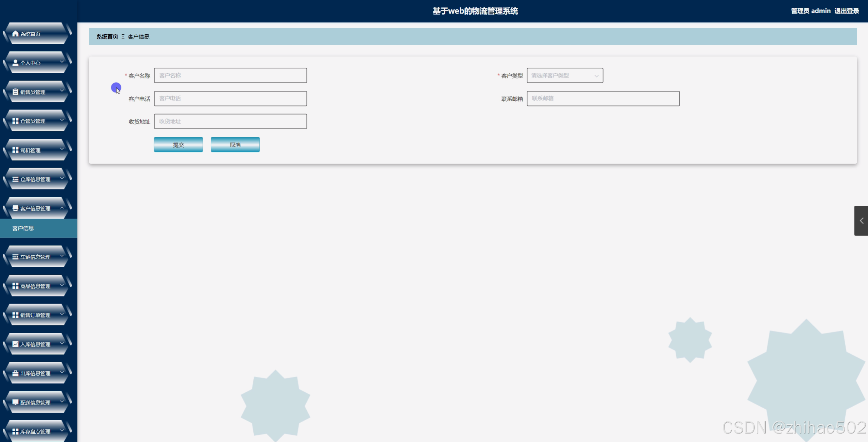Click the clipboard icon for 销售员管理
Screen dimensions: 868x442
[x=15, y=92]
